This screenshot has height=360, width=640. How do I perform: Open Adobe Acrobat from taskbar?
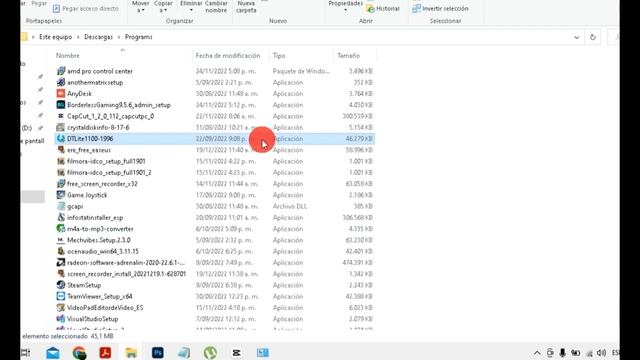pos(105,353)
